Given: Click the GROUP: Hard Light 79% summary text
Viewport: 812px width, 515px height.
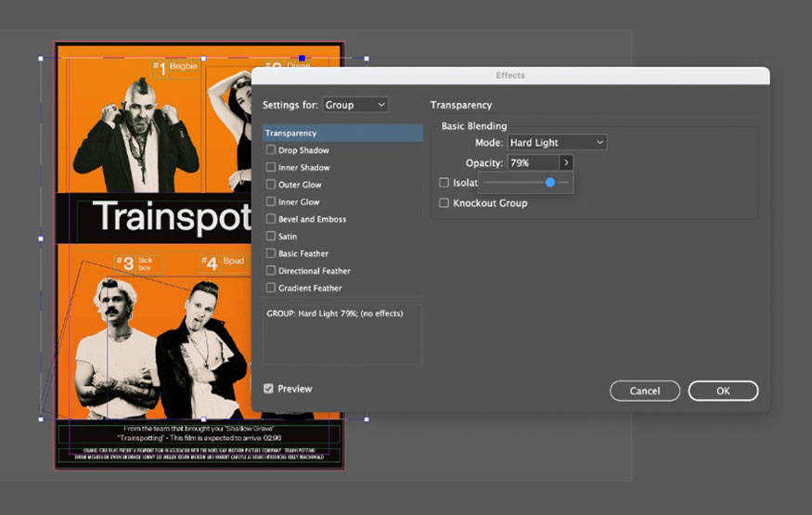Looking at the screenshot, I should (x=334, y=313).
